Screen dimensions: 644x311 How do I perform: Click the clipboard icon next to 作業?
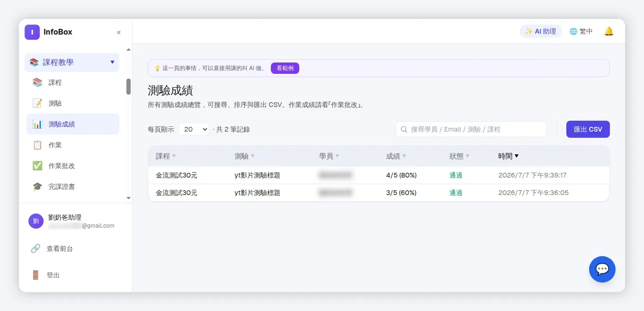37,145
